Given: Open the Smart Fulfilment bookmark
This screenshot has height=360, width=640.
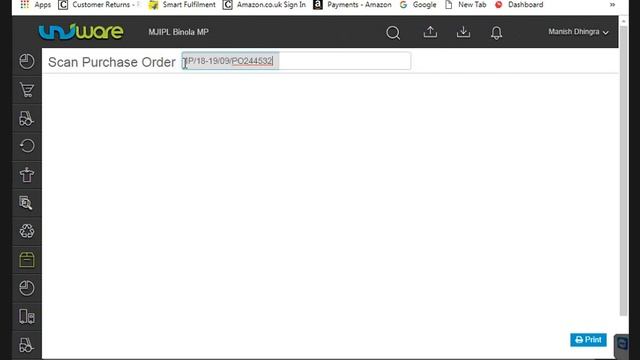Looking at the screenshot, I should [182, 4].
